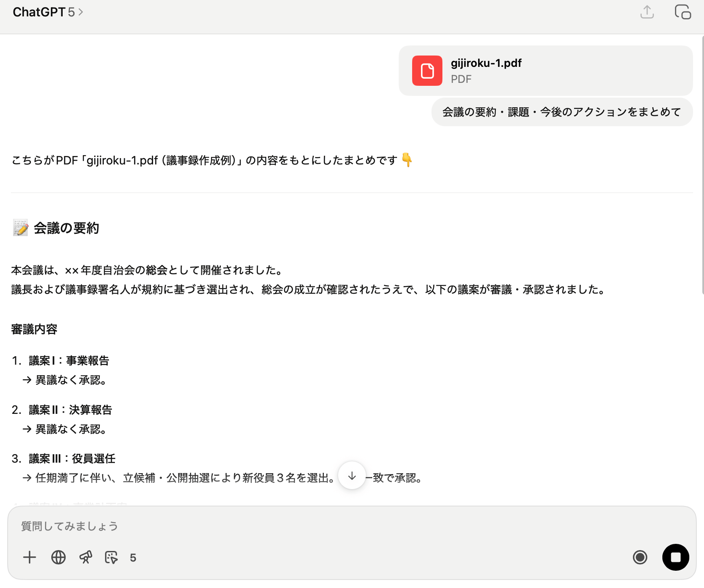Image resolution: width=704 pixels, height=588 pixels.
Task: Start voice recording with the circle icon
Action: point(640,557)
